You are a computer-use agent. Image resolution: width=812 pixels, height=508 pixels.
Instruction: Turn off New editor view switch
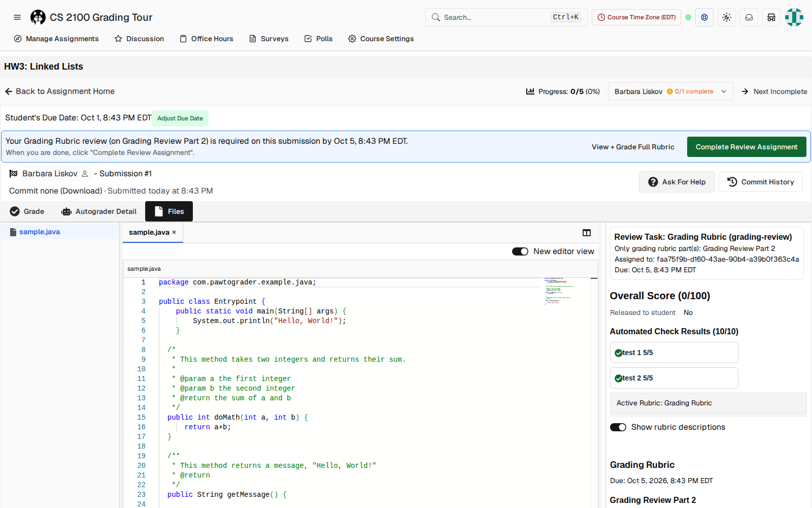[520, 251]
